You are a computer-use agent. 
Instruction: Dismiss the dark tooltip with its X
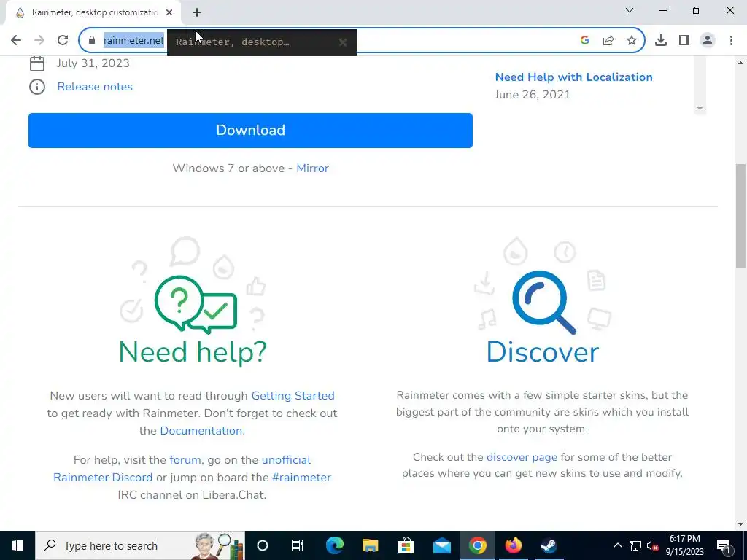point(343,42)
